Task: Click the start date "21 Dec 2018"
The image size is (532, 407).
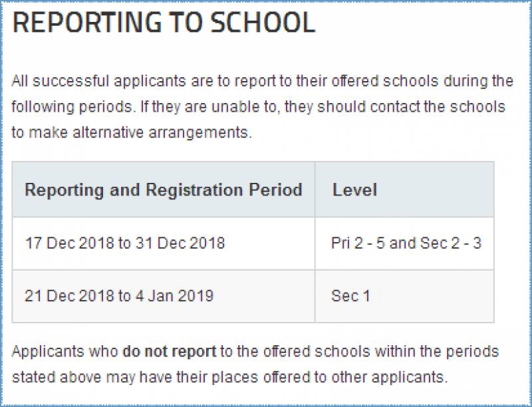Action: click(x=70, y=296)
